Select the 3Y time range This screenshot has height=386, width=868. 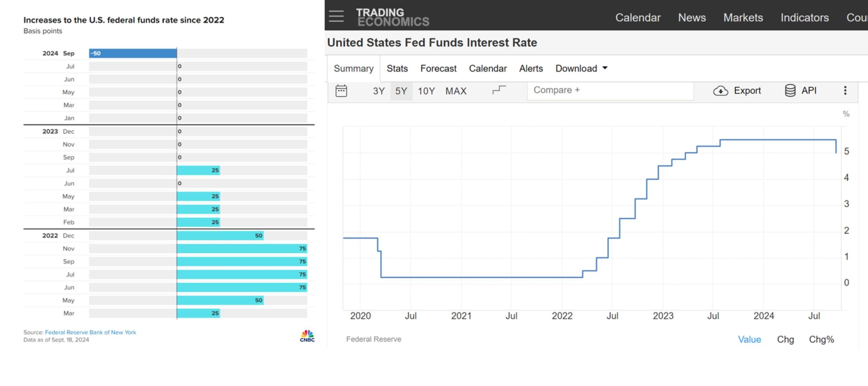pyautogui.click(x=379, y=91)
